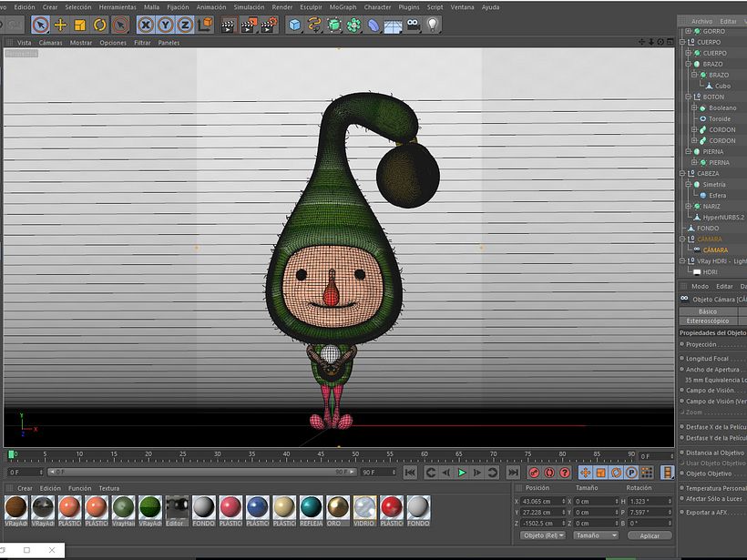This screenshot has width=747, height=560.
Task: Toggle the Y axis lock
Action: [165, 25]
